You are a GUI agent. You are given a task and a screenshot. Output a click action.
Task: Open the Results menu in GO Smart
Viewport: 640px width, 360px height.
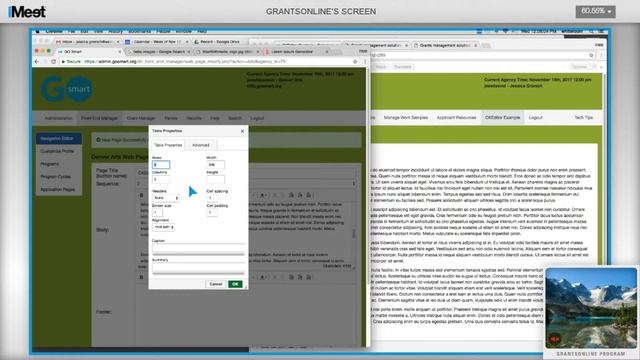point(194,118)
